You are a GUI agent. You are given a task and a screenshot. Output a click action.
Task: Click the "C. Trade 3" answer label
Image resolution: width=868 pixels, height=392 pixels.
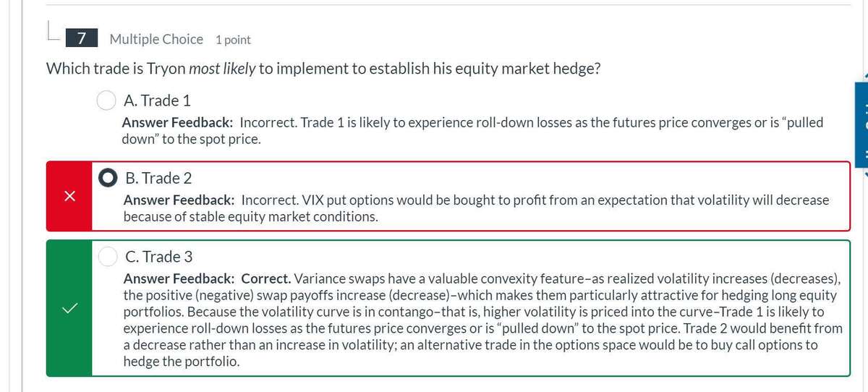point(158,256)
